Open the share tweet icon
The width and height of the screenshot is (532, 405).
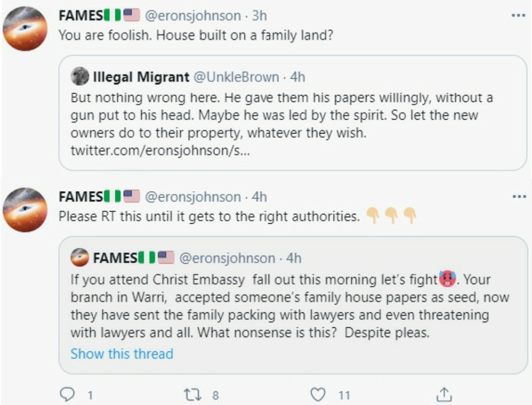click(444, 394)
